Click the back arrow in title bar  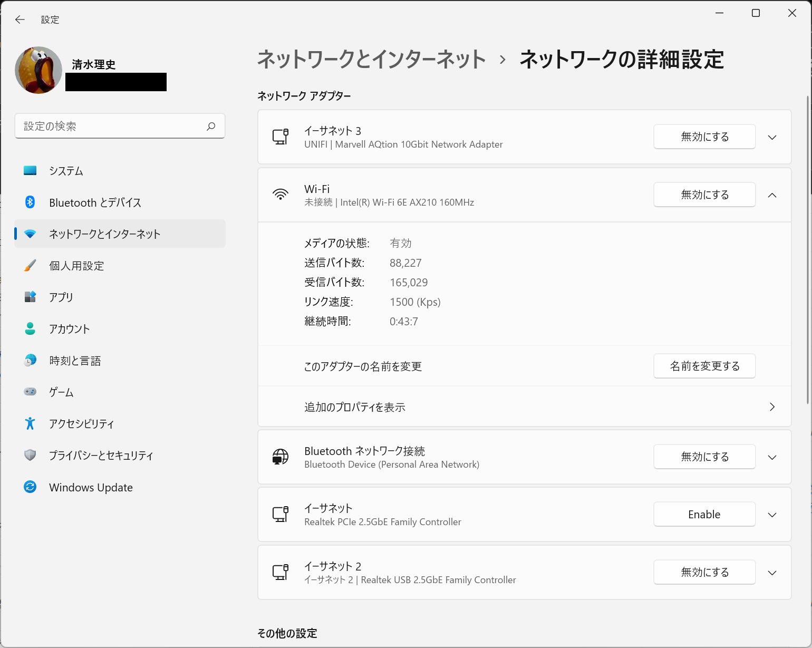coord(20,20)
